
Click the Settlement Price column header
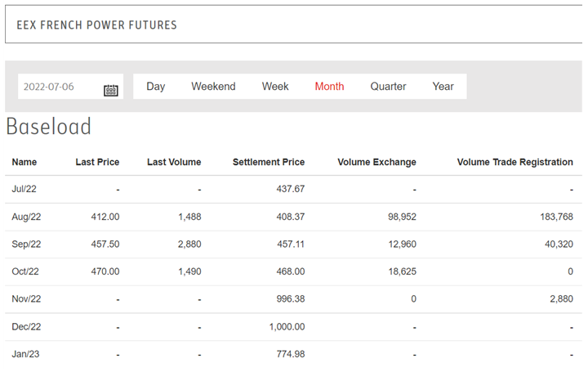pyautogui.click(x=268, y=162)
